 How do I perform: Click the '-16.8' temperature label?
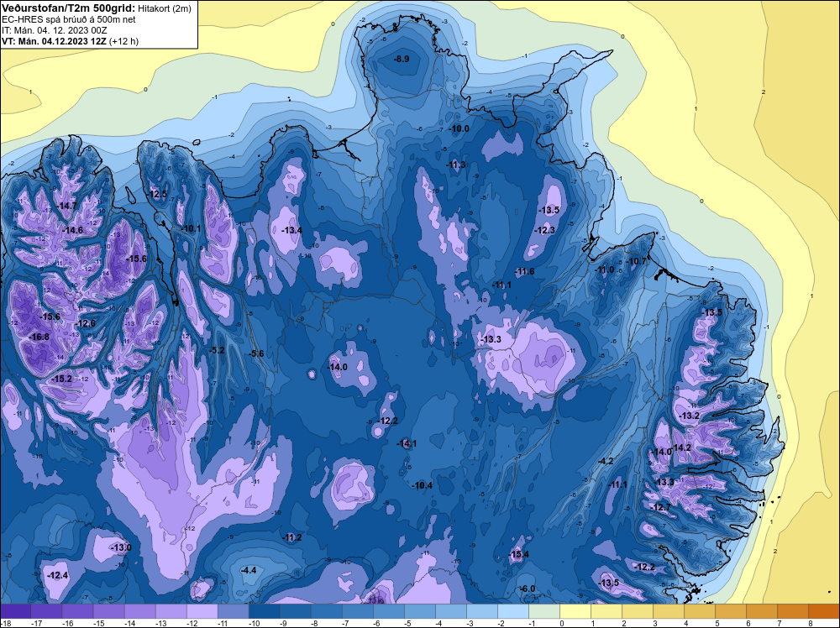pos(39,337)
